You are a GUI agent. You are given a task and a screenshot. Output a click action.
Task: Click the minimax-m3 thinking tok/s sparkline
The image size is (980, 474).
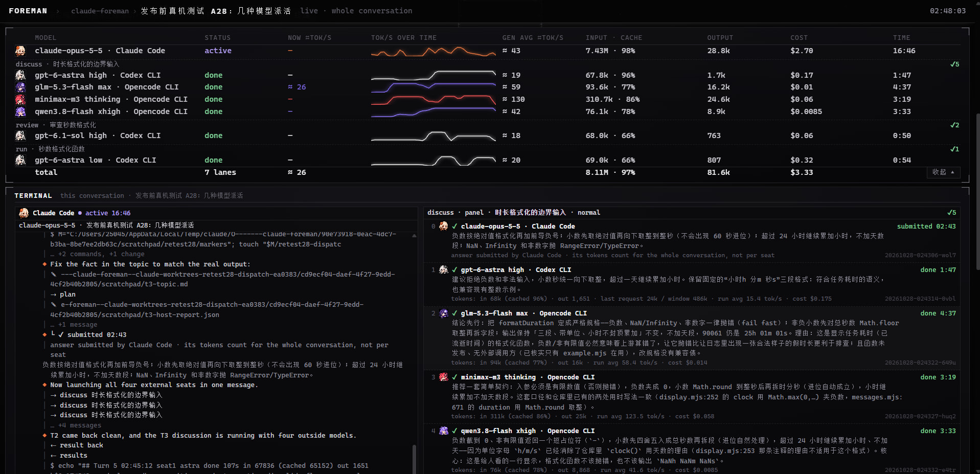click(x=434, y=99)
